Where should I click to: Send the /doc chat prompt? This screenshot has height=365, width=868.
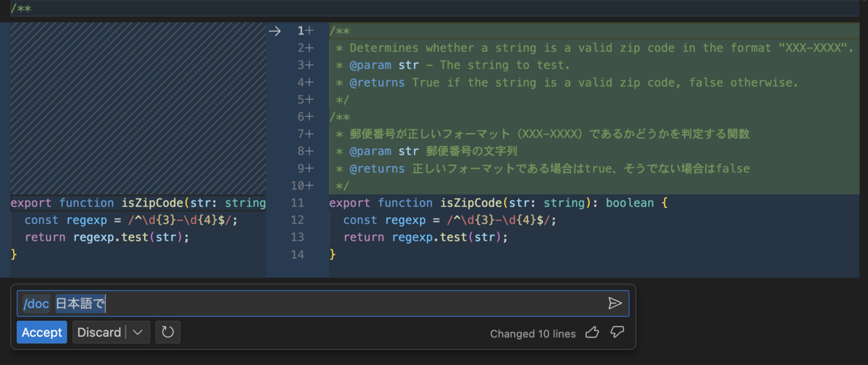click(615, 304)
